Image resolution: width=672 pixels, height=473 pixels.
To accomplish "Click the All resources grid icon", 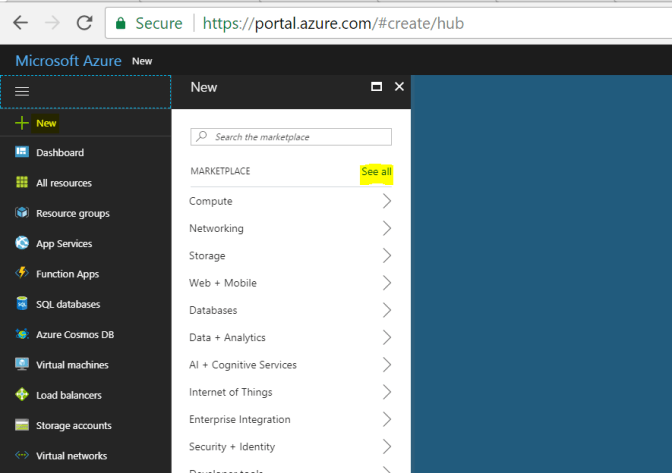I will [21, 183].
